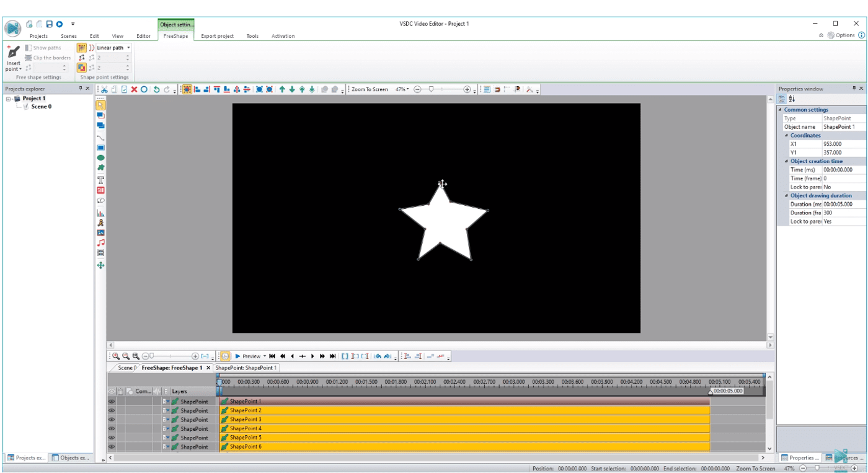The image size is (868, 473).
Task: Select the Chart tool in the sidebar
Action: point(100,211)
